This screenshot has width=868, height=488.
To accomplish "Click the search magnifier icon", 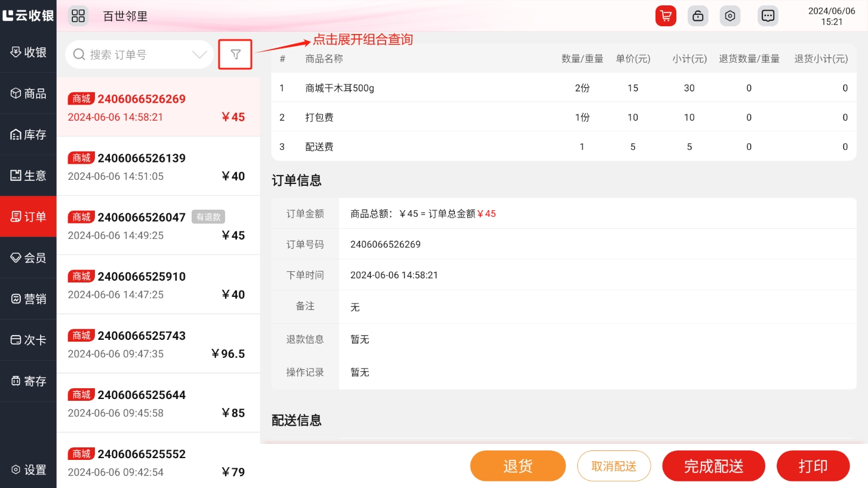I will click(x=79, y=55).
